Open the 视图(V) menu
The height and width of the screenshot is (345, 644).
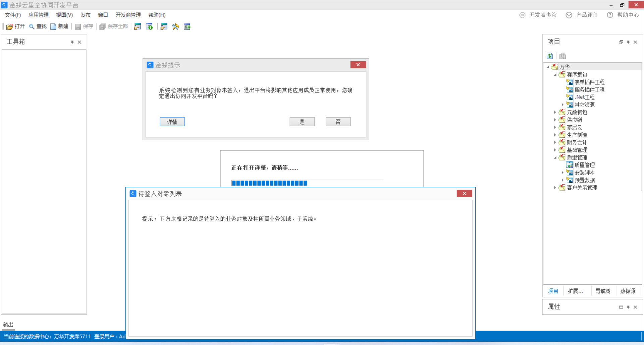[64, 15]
